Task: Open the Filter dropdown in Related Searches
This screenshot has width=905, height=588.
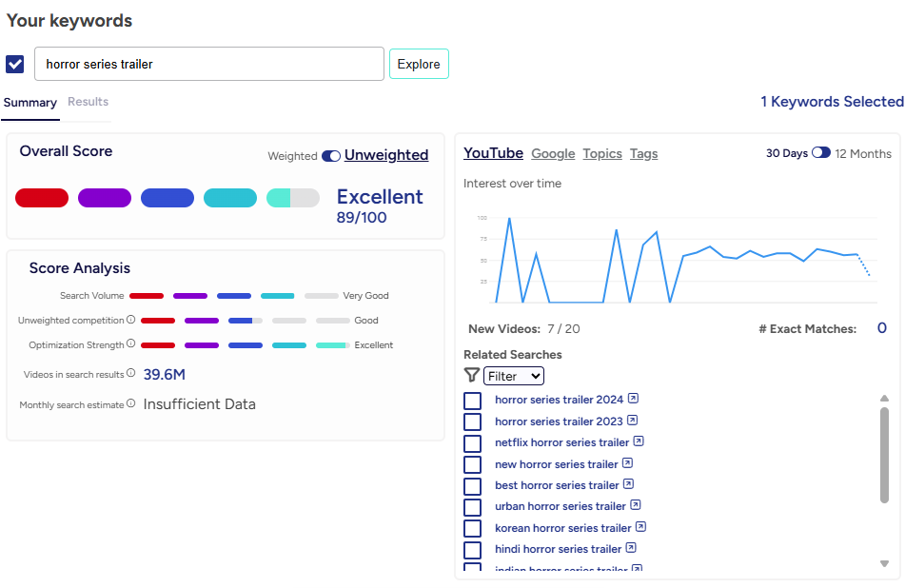Action: (514, 376)
